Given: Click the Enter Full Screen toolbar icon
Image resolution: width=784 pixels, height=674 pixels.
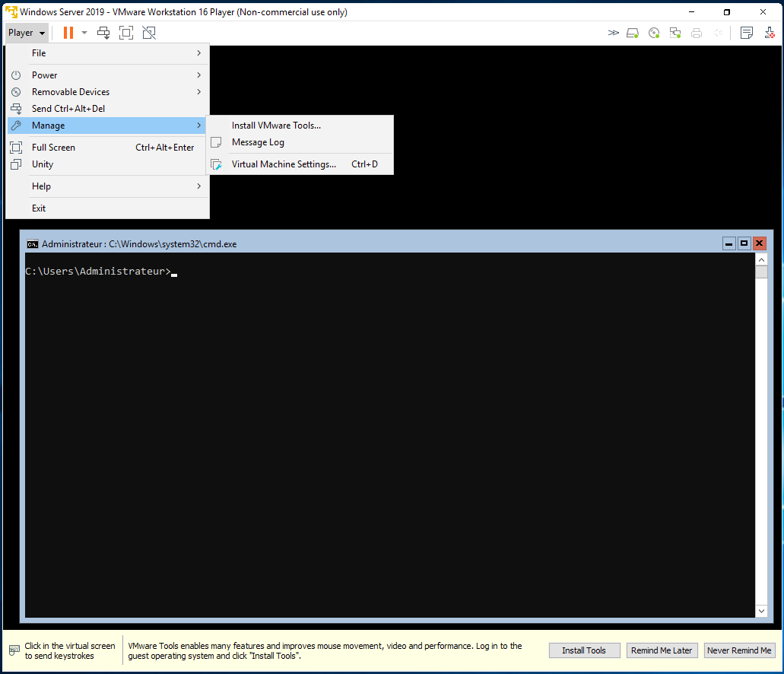Looking at the screenshot, I should 126,33.
